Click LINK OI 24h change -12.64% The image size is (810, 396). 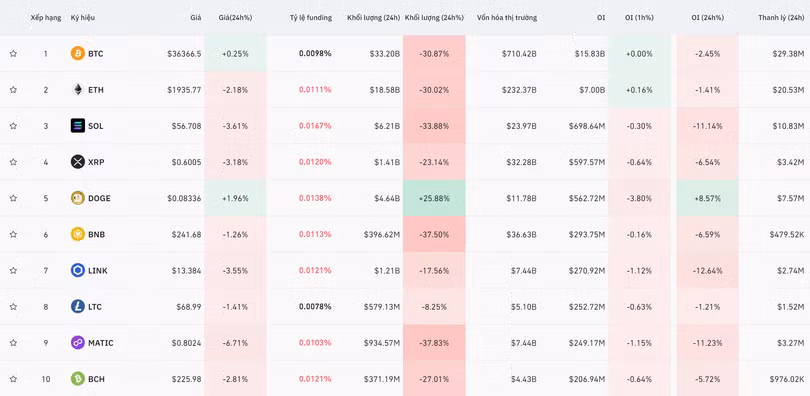tap(707, 271)
